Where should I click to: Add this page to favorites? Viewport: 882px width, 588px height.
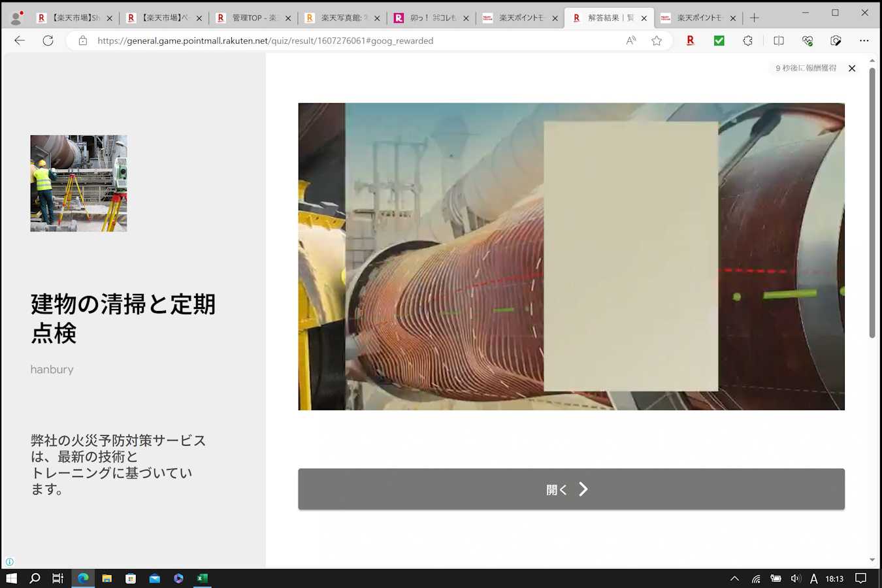click(x=657, y=41)
